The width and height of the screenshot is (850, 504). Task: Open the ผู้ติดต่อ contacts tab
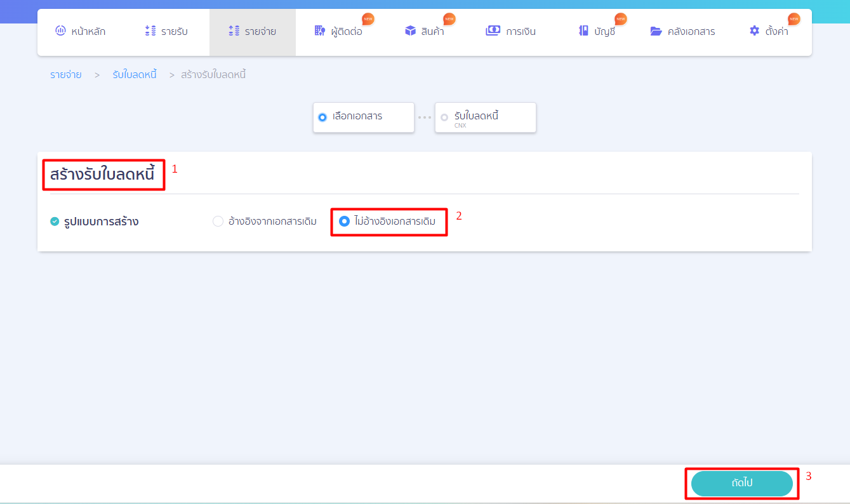[x=339, y=31]
